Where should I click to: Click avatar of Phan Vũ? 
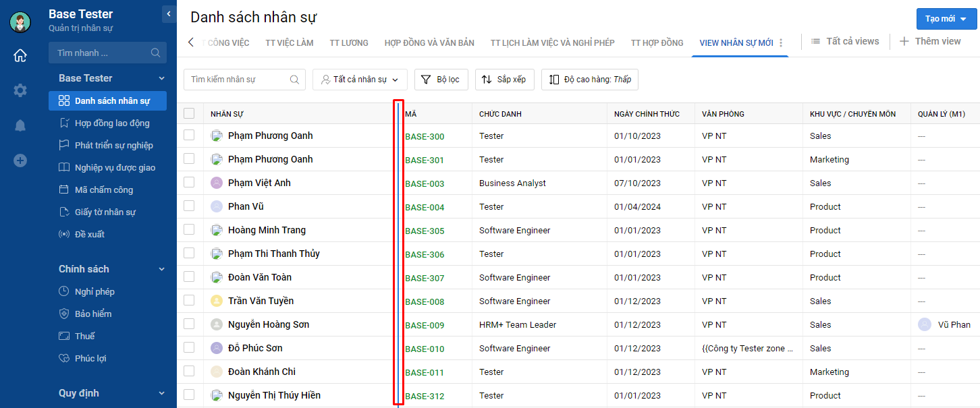[x=217, y=206]
